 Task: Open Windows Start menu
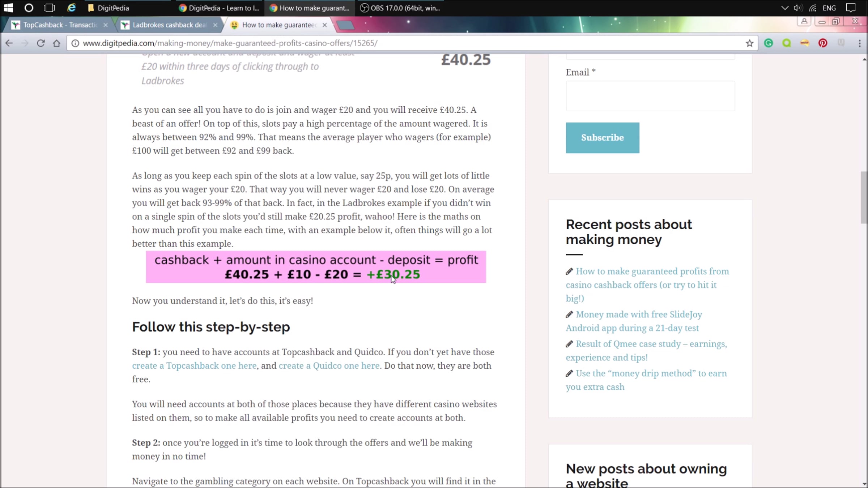click(x=8, y=8)
